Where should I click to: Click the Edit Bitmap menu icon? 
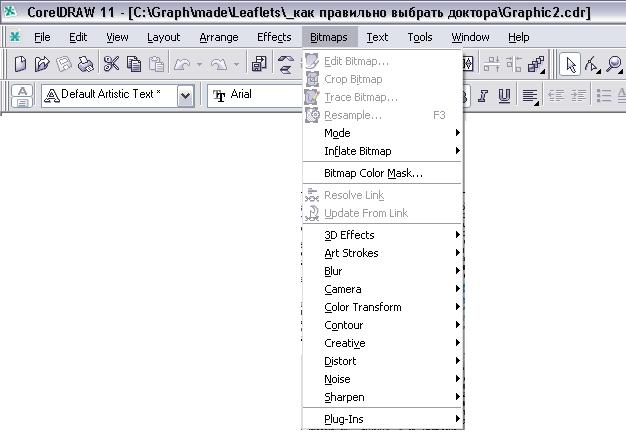pyautogui.click(x=312, y=61)
